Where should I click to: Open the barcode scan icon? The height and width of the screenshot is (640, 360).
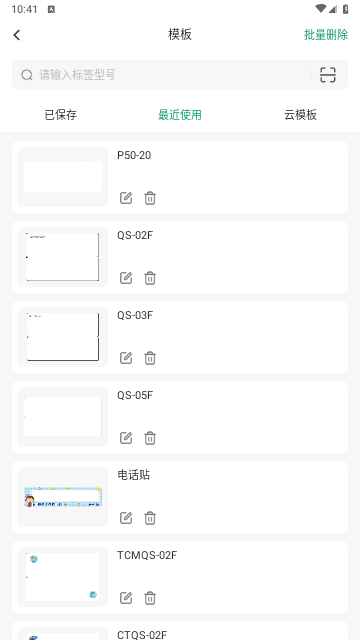328,75
